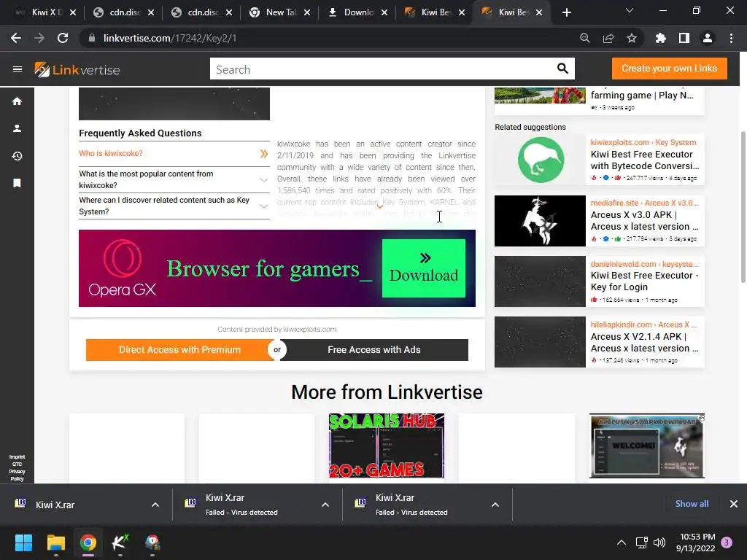
Task: Open the volume control in tray
Action: click(x=659, y=542)
